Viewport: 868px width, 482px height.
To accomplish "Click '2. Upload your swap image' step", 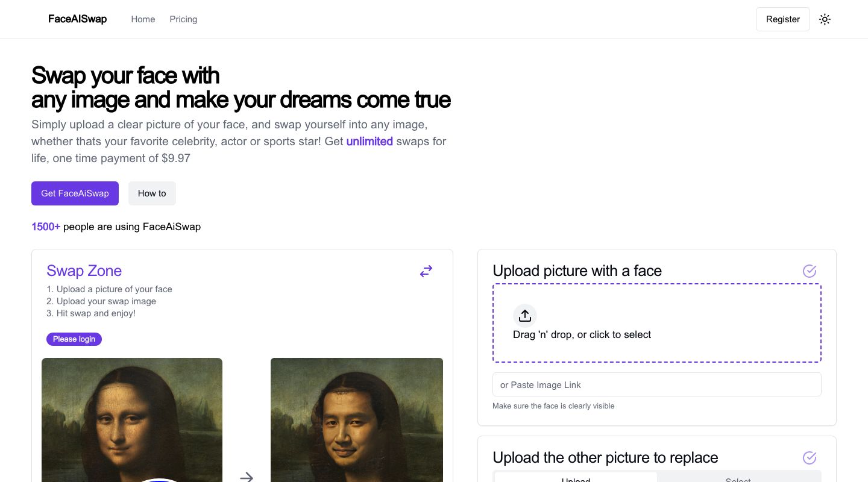I will (x=101, y=301).
